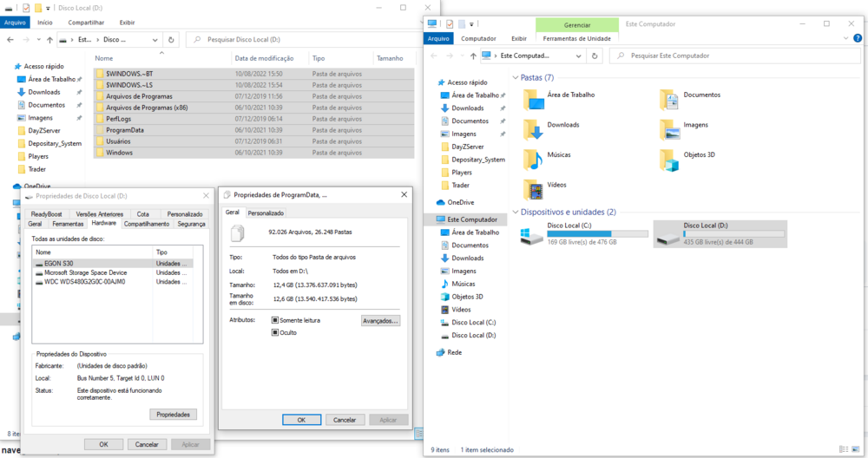Switch to the Personalizado tab in ProgramData properties

pyautogui.click(x=266, y=213)
